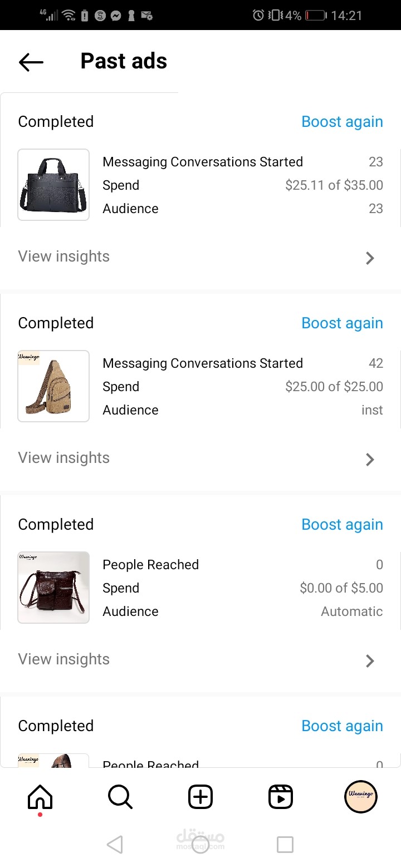Open the Search and explore tab

pyautogui.click(x=120, y=797)
